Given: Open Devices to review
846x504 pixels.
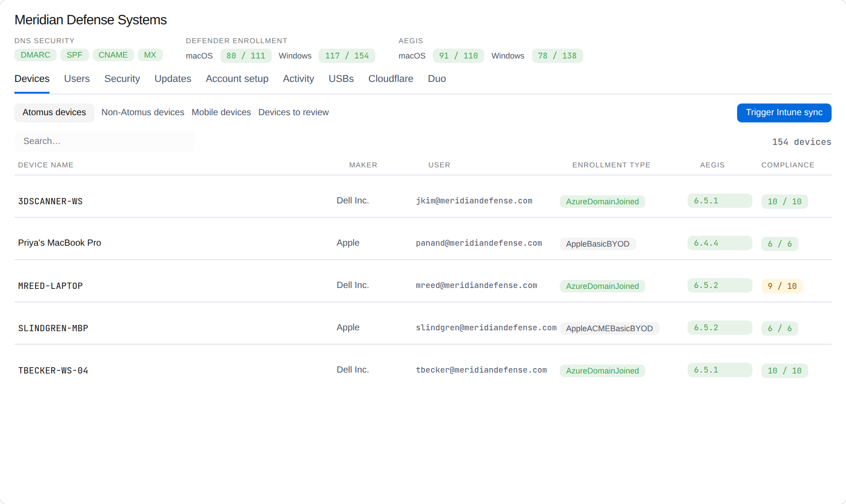Looking at the screenshot, I should (x=293, y=112).
